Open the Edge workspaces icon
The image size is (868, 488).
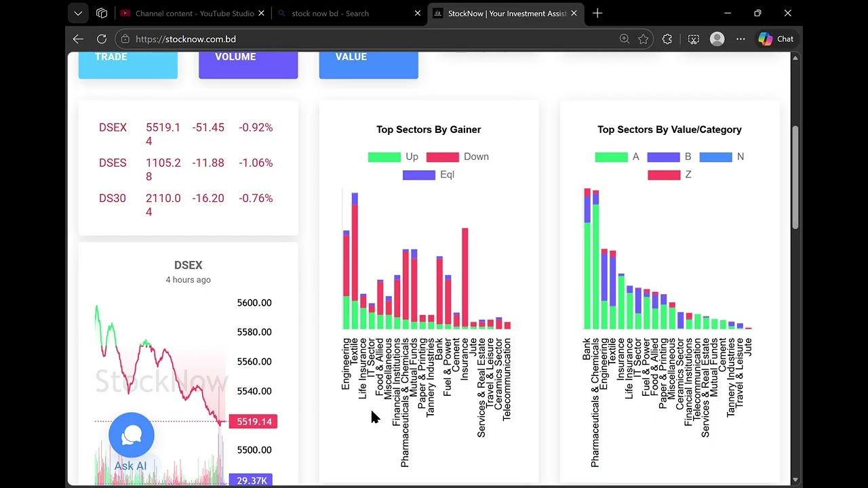[102, 14]
